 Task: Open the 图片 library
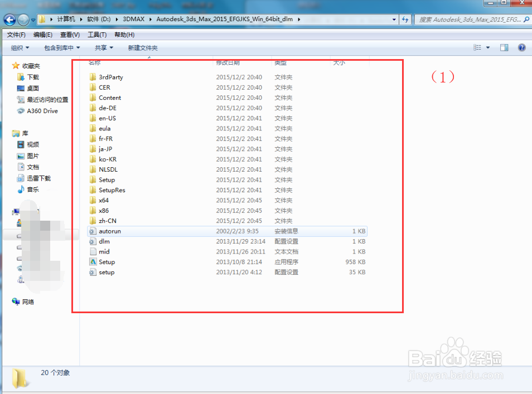pyautogui.click(x=33, y=156)
